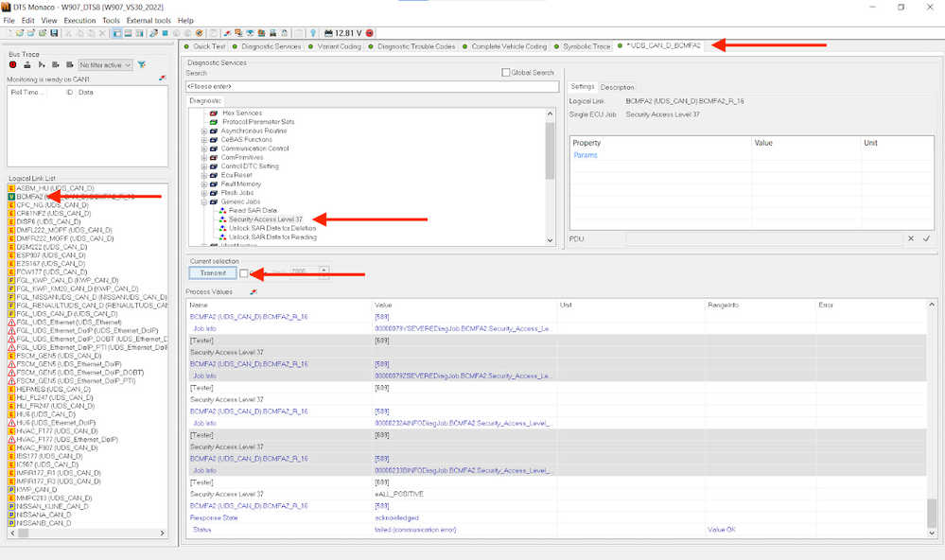The height and width of the screenshot is (560, 945).
Task: Expand the Ecu Reset tree node
Action: click(204, 175)
